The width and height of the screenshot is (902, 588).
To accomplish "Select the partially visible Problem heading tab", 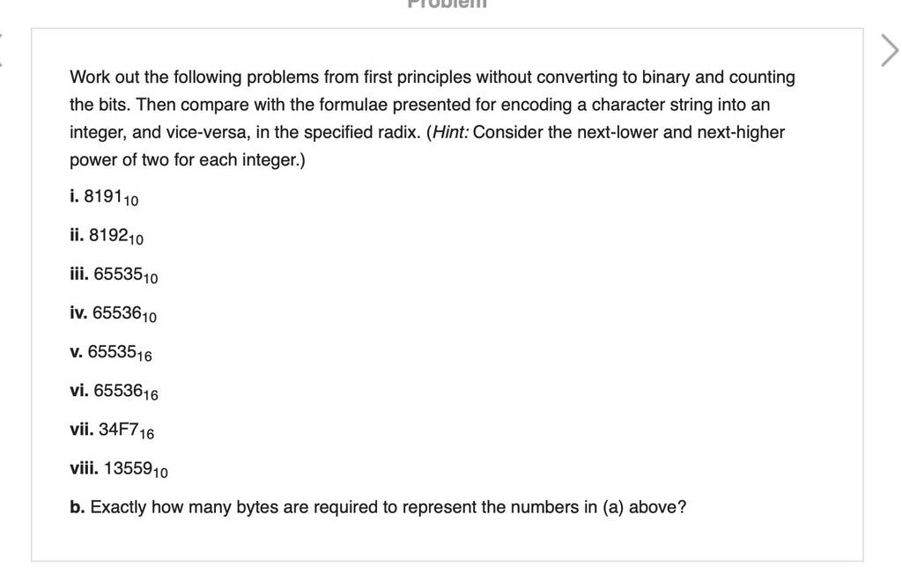I will point(447,4).
